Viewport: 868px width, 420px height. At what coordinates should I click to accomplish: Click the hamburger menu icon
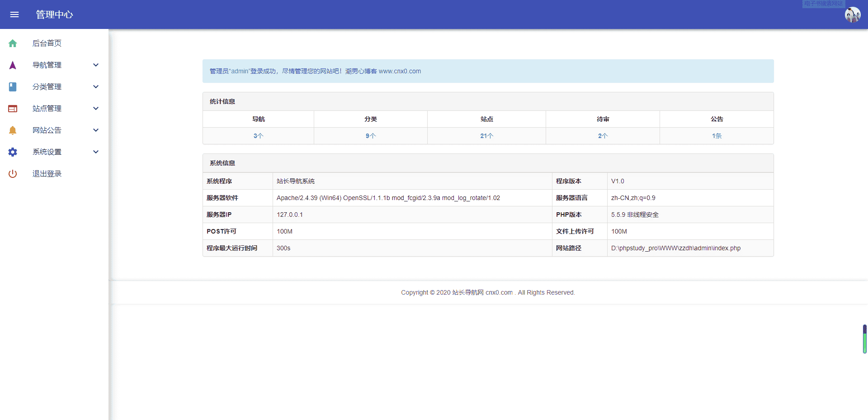[14, 14]
